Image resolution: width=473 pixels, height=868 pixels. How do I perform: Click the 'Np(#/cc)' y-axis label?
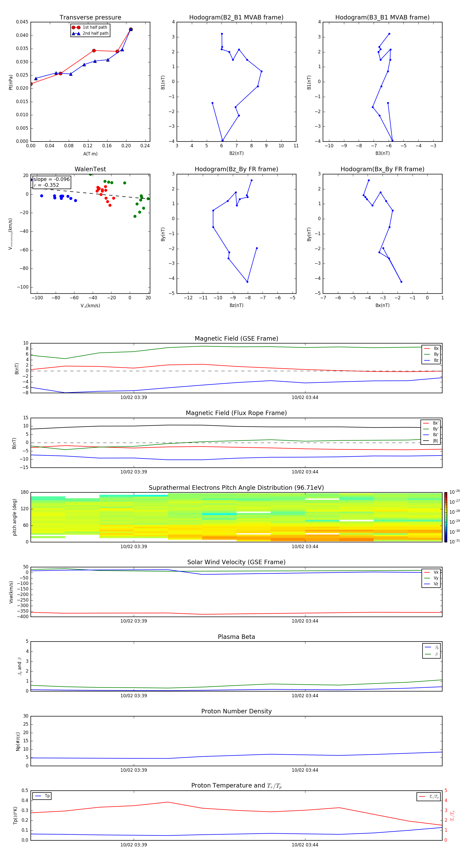(18, 741)
